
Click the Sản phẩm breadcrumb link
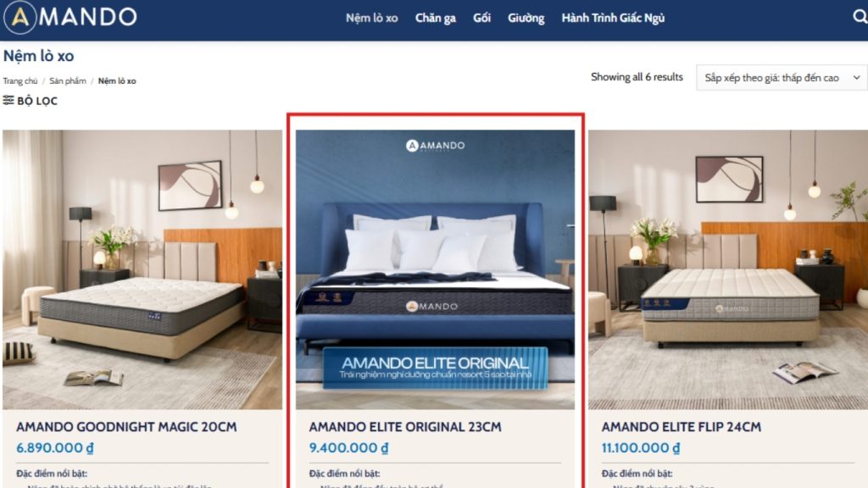[68, 80]
